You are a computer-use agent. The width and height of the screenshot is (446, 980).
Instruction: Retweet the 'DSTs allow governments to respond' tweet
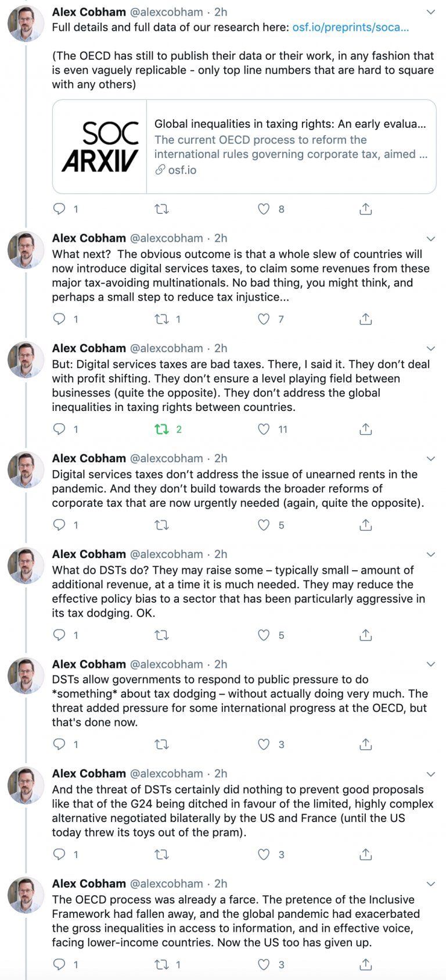tap(161, 744)
